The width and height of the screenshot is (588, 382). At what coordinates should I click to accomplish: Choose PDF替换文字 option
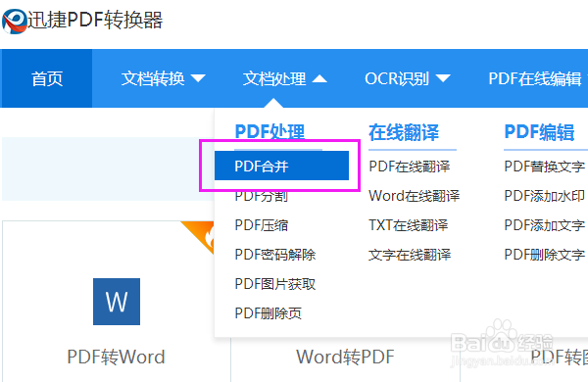pyautogui.click(x=545, y=167)
